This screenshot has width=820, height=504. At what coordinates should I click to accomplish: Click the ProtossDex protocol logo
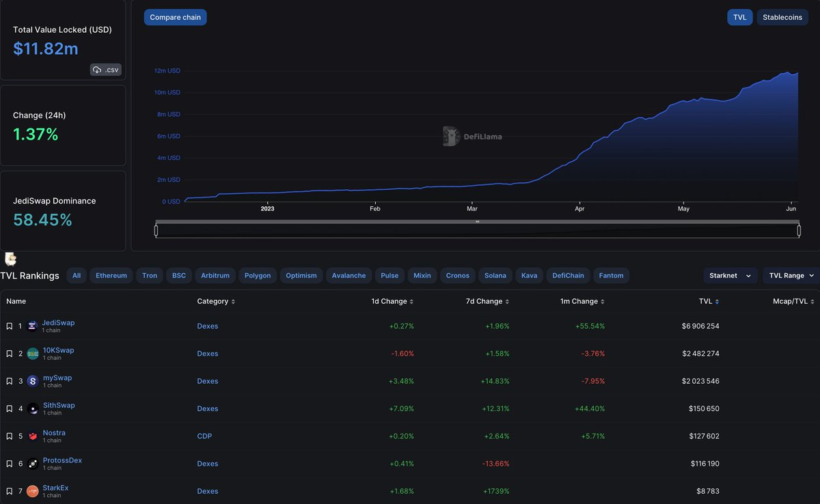(x=32, y=463)
